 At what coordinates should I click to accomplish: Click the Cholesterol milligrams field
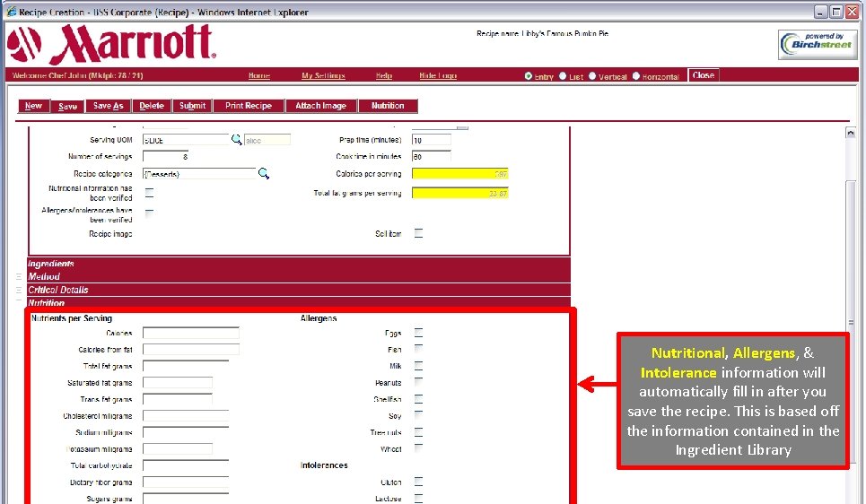click(x=186, y=416)
